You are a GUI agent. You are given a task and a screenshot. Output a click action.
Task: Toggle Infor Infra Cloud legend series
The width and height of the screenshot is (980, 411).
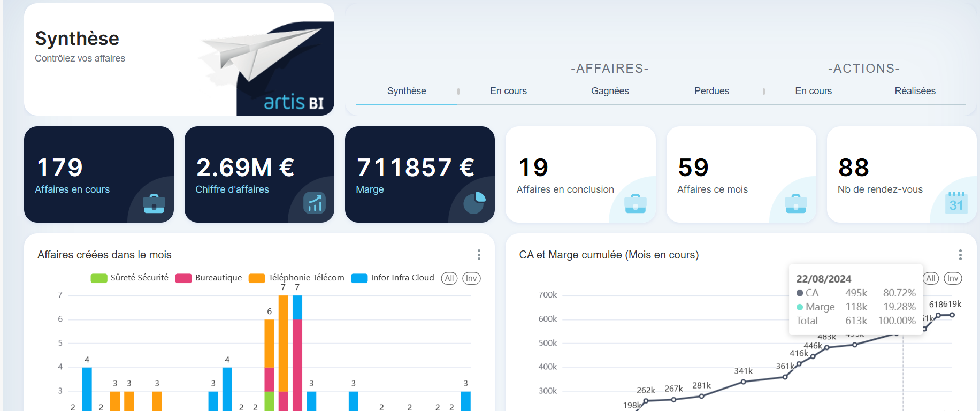point(393,278)
